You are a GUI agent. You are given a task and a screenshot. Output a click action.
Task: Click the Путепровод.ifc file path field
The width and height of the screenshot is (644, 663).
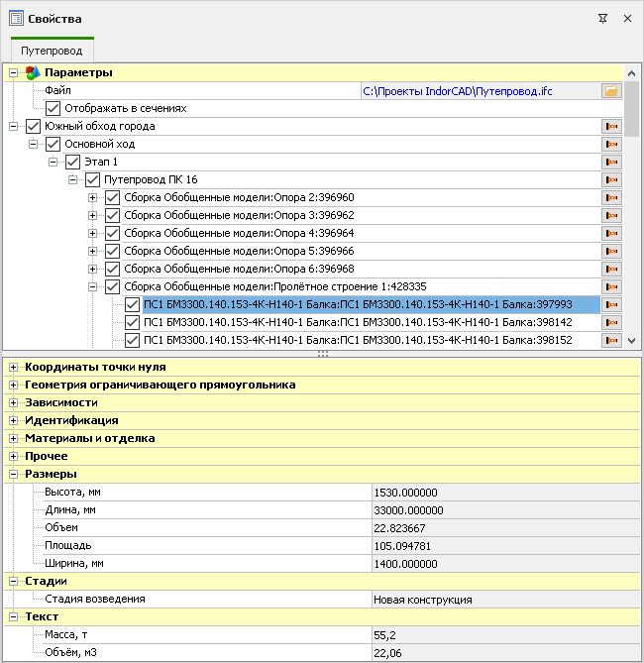tap(481, 91)
